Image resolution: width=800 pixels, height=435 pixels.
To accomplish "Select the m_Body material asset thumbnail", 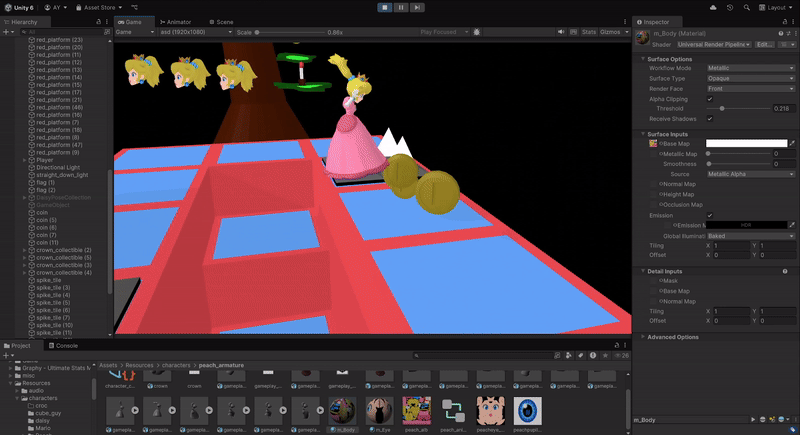I will point(342,411).
